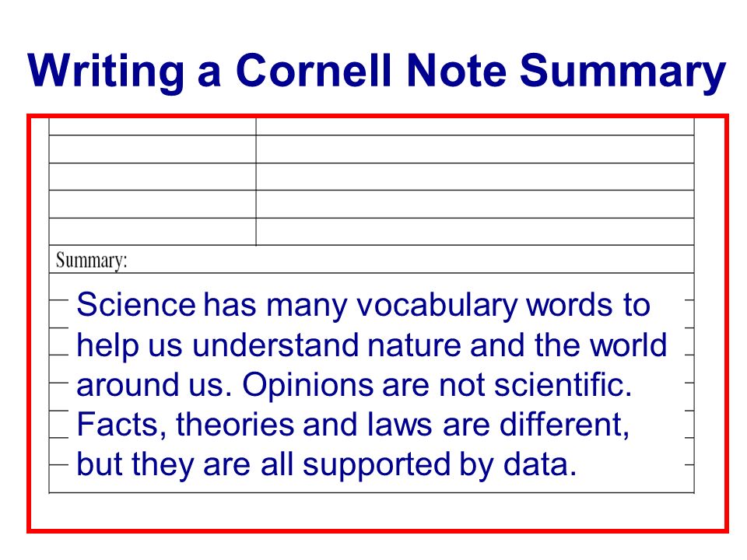747x560 pixels.
Task: Click the phrase 'supported by data.' in summary
Action: coord(440,465)
